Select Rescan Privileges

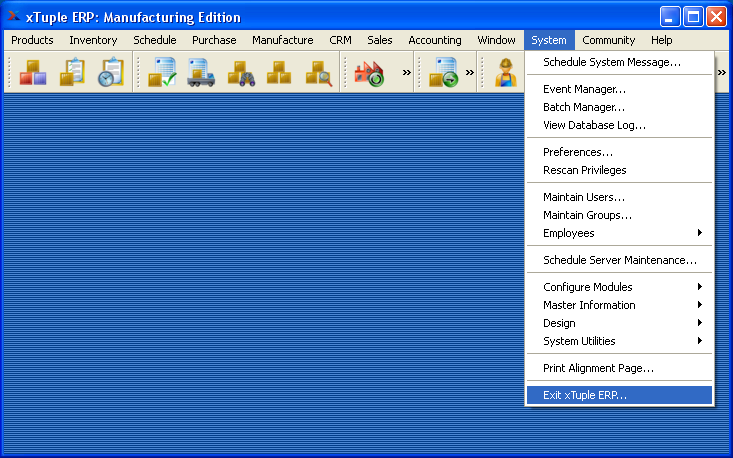coord(619,170)
